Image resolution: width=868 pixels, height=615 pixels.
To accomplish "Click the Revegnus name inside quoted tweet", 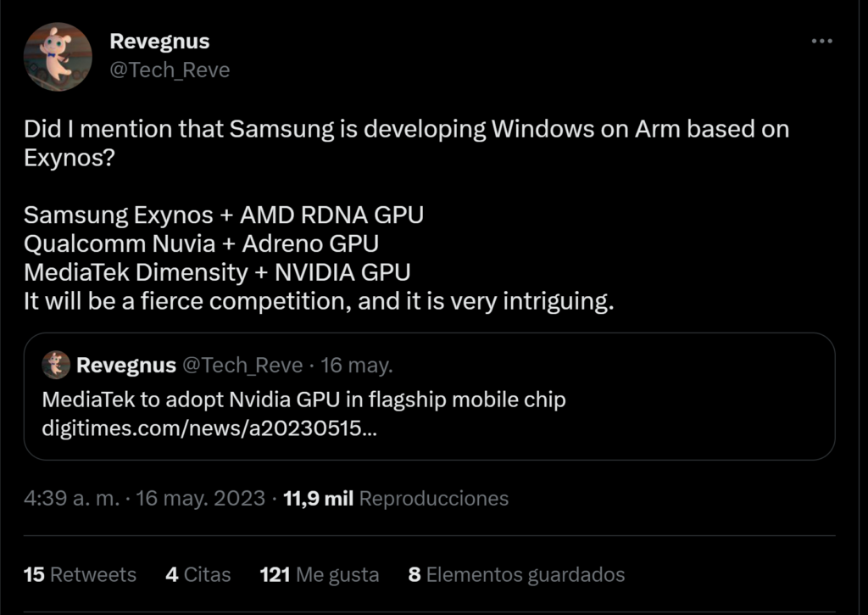I will 126,366.
